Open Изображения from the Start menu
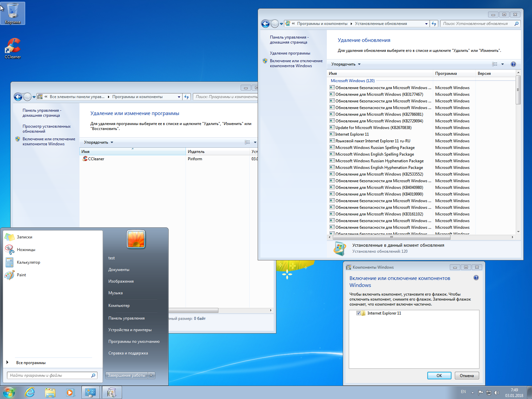This screenshot has width=532, height=399. click(x=121, y=281)
